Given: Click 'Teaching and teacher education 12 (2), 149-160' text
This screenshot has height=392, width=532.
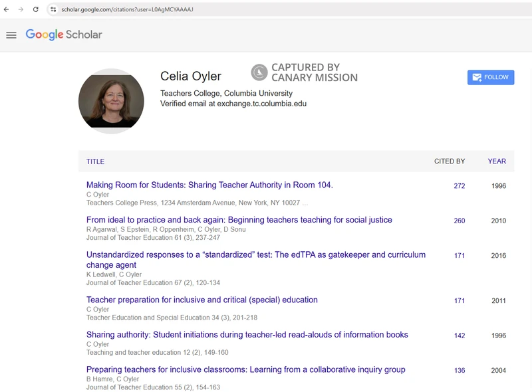Looking at the screenshot, I should click(x=157, y=353).
